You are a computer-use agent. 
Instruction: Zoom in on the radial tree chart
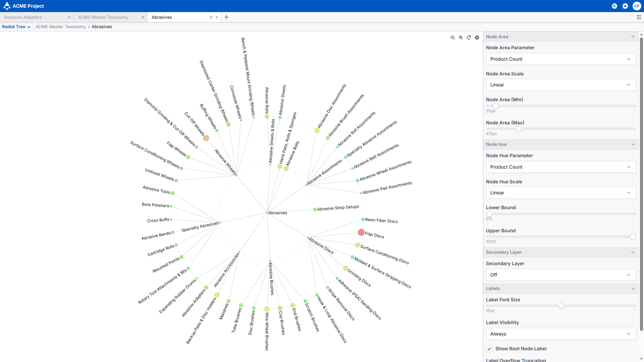coord(461,38)
